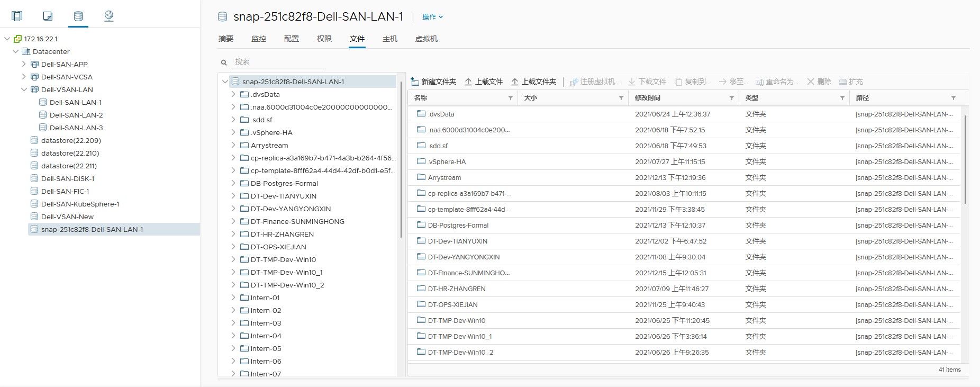Click .vSphere-HA row in file table
The image size is (980, 387).
coord(684,161)
